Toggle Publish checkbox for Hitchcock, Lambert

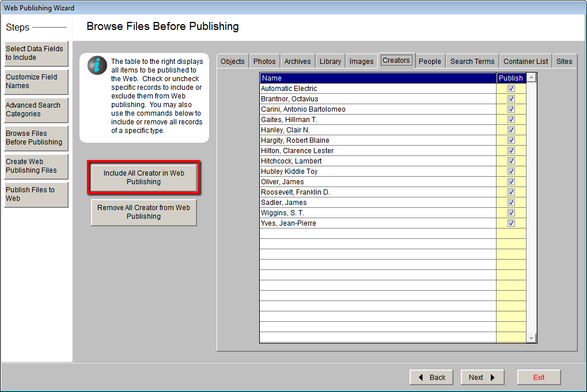click(x=510, y=161)
